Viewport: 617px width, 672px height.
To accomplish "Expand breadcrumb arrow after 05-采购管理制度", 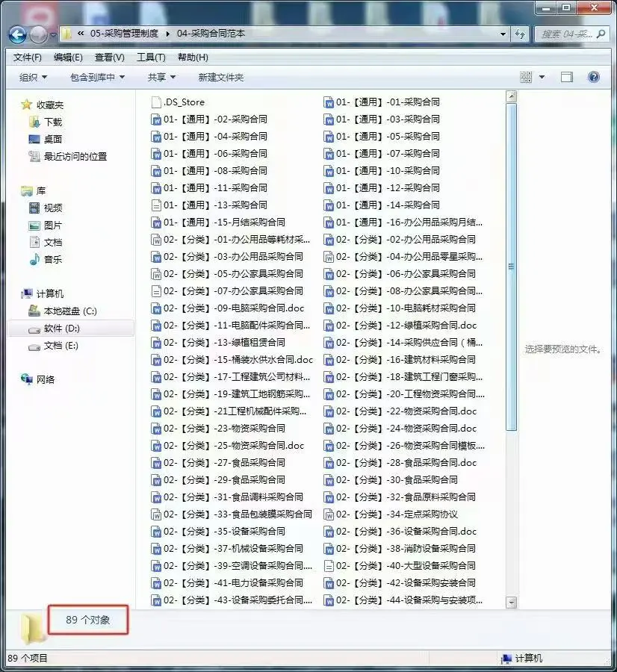I will tap(167, 34).
